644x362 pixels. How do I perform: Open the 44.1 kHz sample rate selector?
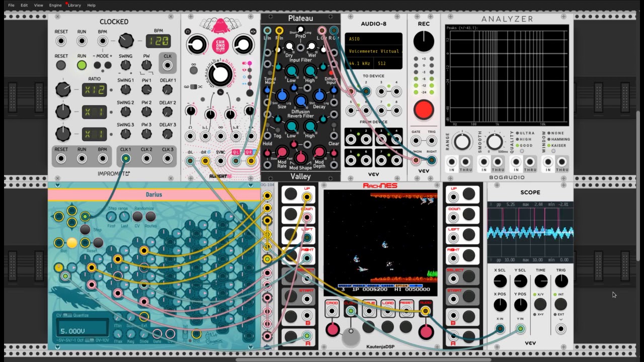360,64
